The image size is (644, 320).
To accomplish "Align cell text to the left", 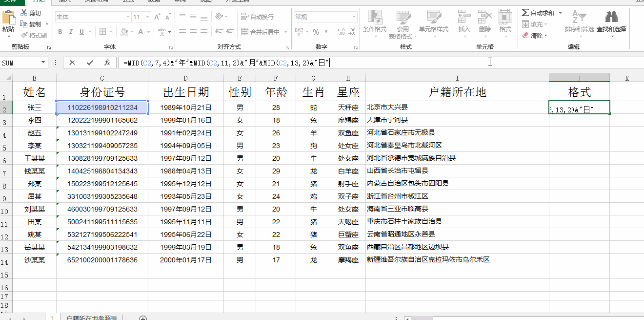I will coord(182,32).
